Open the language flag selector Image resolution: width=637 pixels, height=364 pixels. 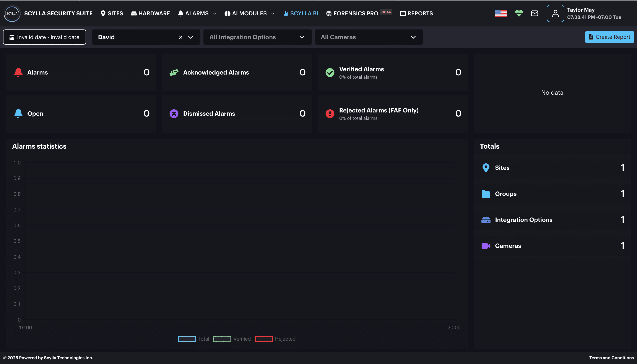click(501, 13)
